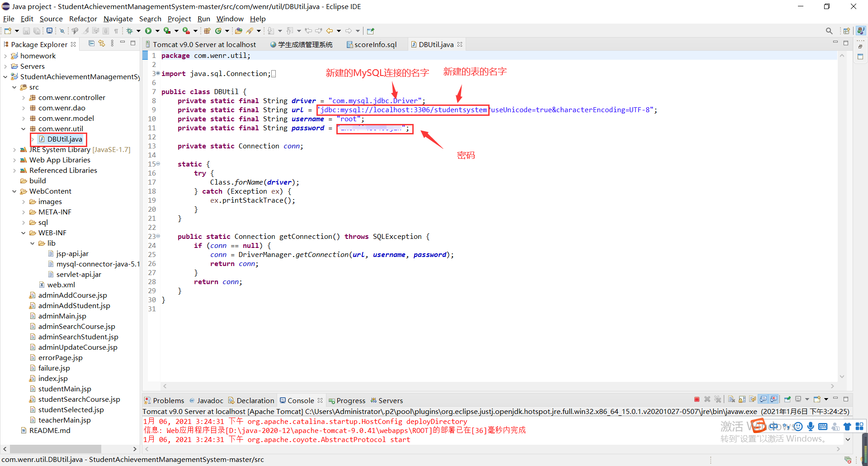Viewport: 868px width, 466px height.
Task: Click the Sogou microphone voice input
Action: point(811,426)
